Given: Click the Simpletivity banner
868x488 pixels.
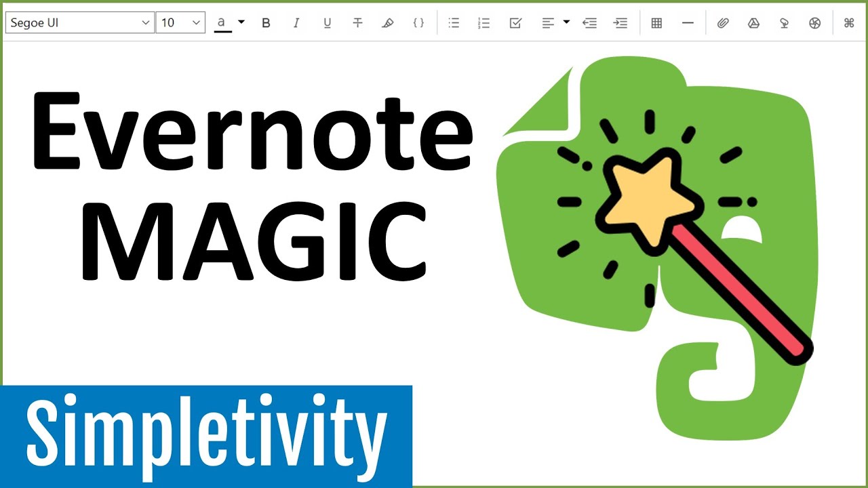Looking at the screenshot, I should 206,436.
